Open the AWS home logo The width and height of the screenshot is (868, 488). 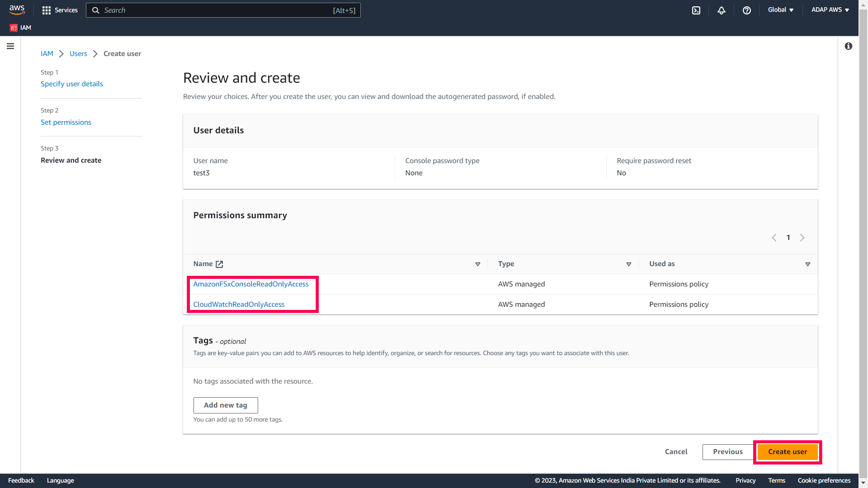click(x=17, y=9)
